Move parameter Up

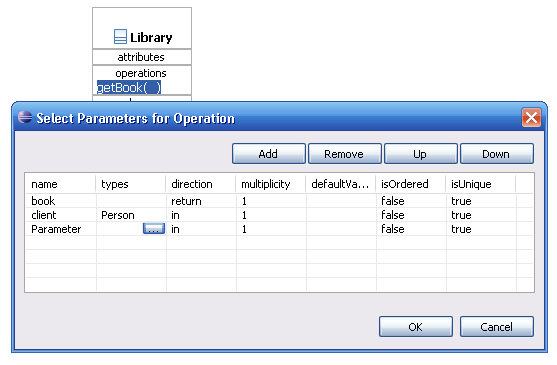point(421,154)
